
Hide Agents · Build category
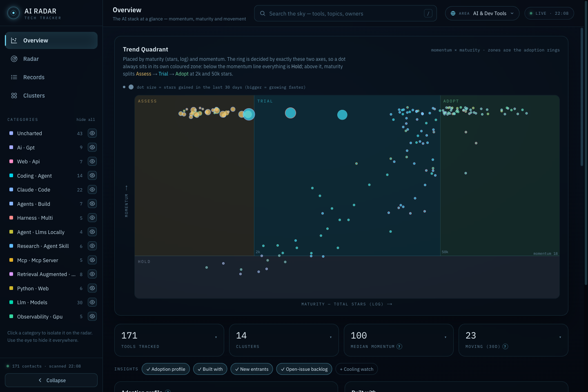[x=92, y=204]
